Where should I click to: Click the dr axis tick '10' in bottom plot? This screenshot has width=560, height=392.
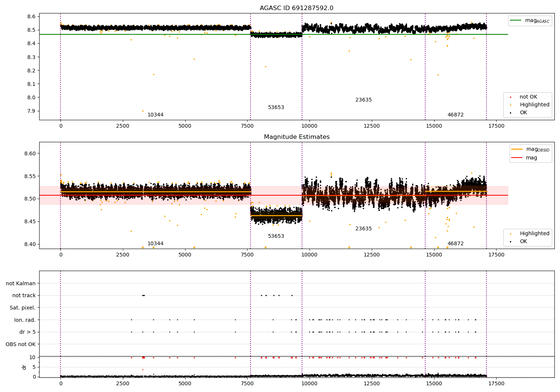coord(32,358)
